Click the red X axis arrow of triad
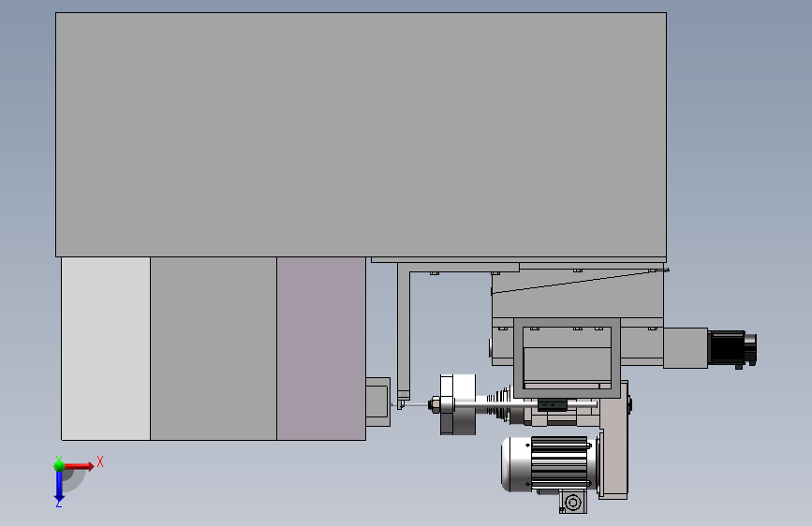This screenshot has width=812, height=526. tap(79, 466)
